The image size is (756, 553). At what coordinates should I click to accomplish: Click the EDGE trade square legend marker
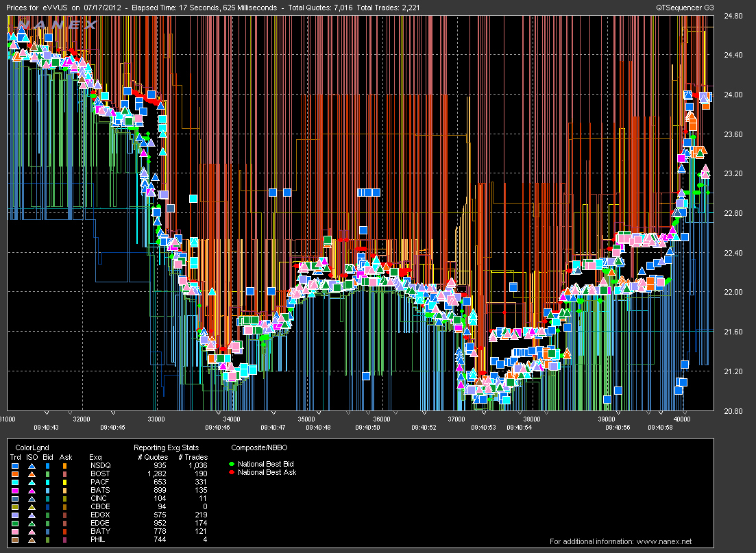click(15, 524)
